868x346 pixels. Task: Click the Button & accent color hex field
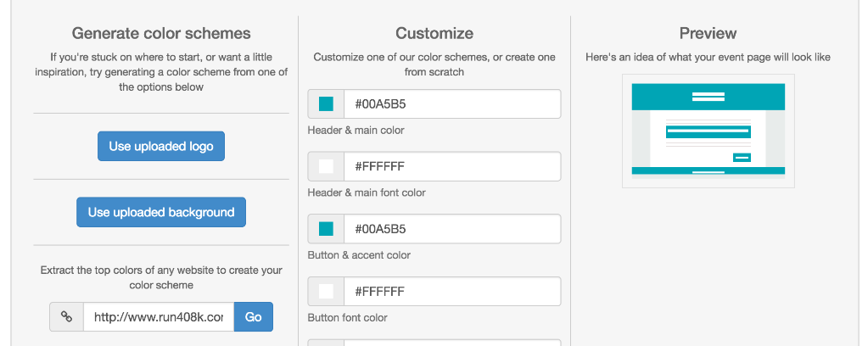(x=451, y=229)
